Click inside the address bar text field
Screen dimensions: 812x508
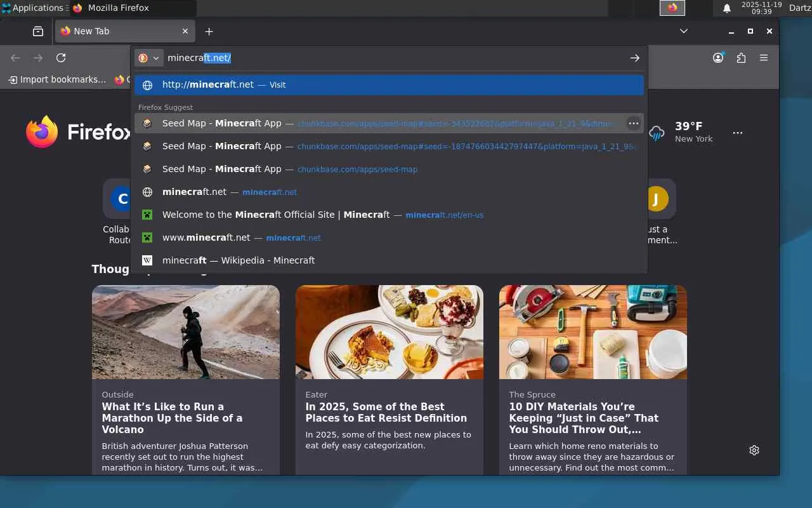pos(393,58)
